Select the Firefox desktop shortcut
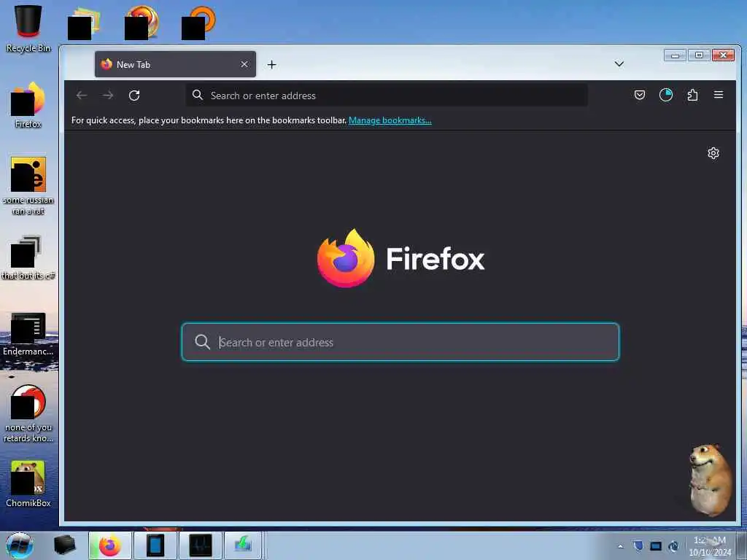Image resolution: width=747 pixels, height=560 pixels. [x=28, y=105]
